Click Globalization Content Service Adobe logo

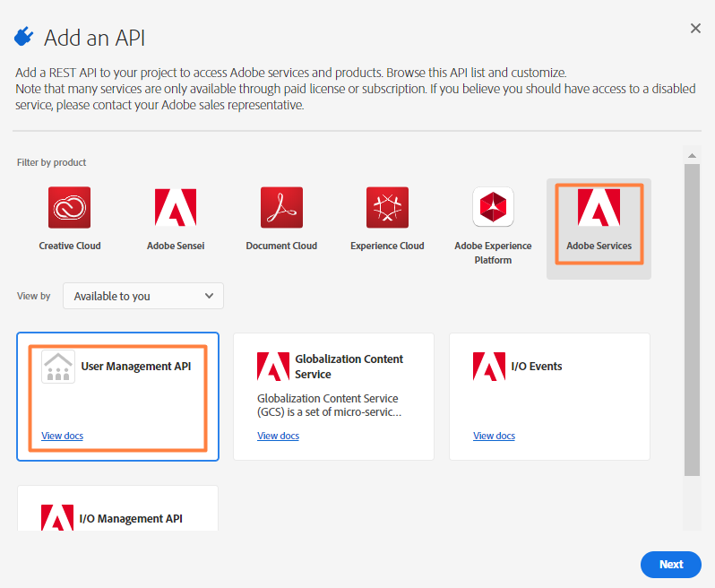tap(273, 367)
